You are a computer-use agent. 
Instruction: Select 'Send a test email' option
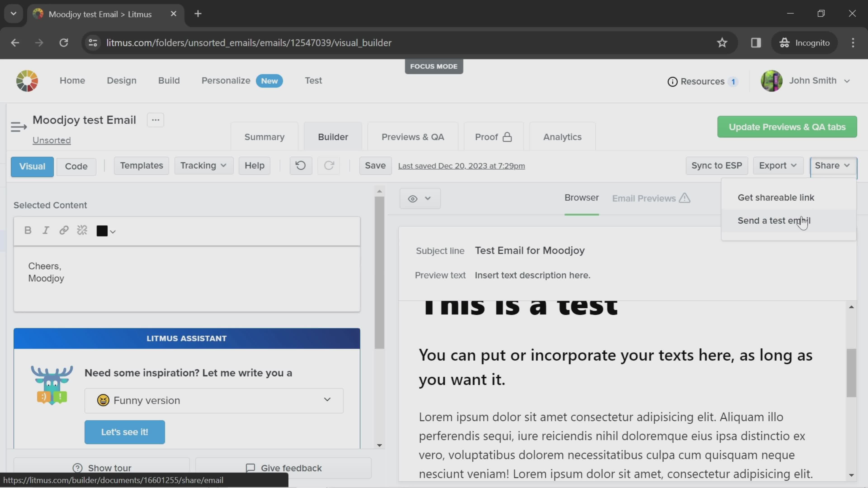pyautogui.click(x=774, y=221)
